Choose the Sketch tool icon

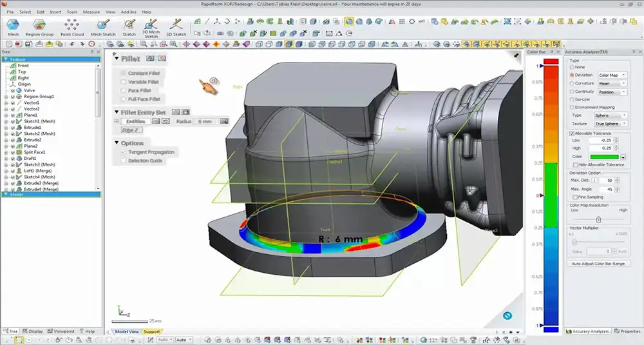tap(129, 25)
